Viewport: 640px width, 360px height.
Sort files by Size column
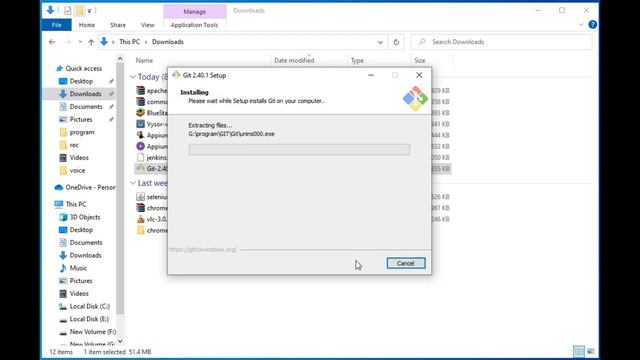420,60
